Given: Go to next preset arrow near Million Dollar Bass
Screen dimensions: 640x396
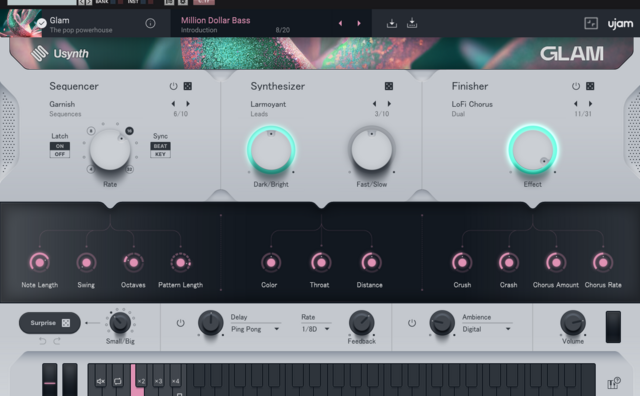Looking at the screenshot, I should [359, 23].
